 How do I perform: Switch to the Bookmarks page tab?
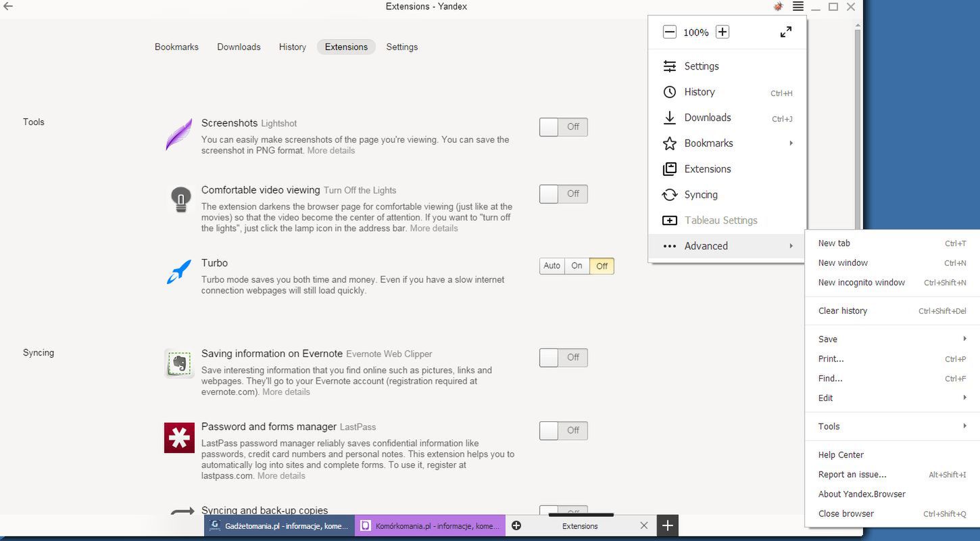click(x=176, y=47)
